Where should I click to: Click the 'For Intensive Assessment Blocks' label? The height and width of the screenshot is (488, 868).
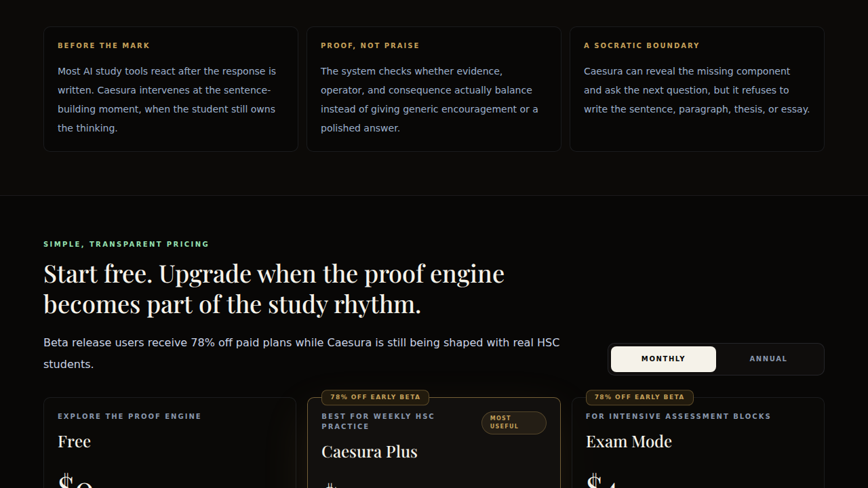[x=678, y=416]
